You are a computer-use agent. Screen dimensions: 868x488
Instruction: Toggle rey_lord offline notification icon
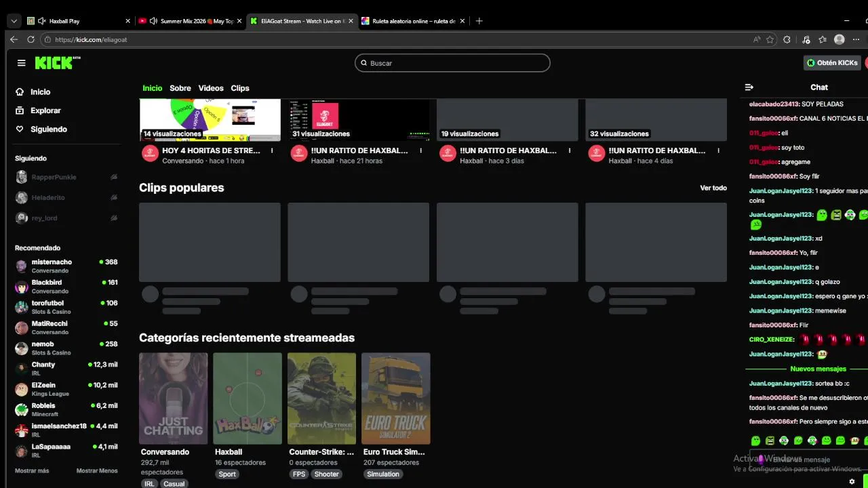[114, 218]
